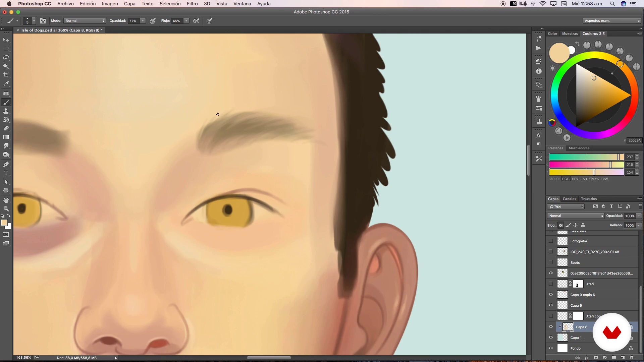The height and width of the screenshot is (362, 644).
Task: Open the Aspectos esen. workspace dropdown
Action: pos(612,21)
